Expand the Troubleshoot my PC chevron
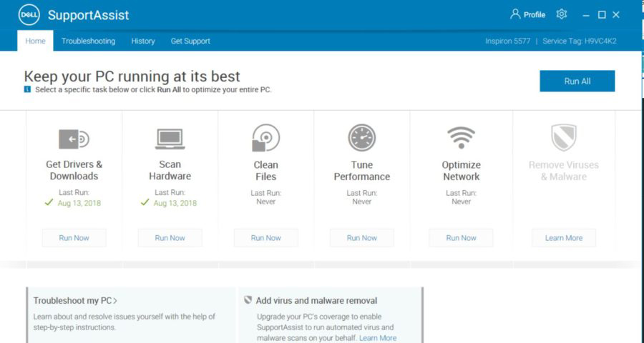This screenshot has width=644, height=343. (115, 301)
